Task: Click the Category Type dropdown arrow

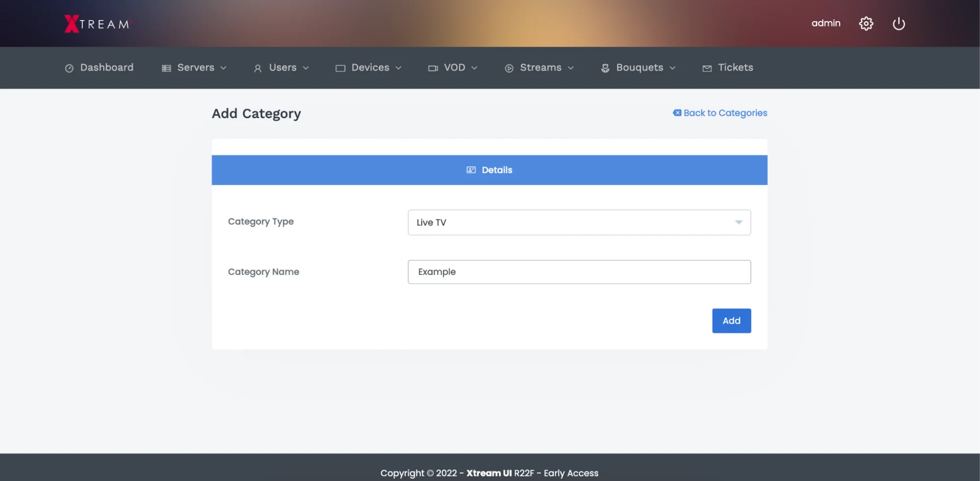Action: [x=738, y=222]
